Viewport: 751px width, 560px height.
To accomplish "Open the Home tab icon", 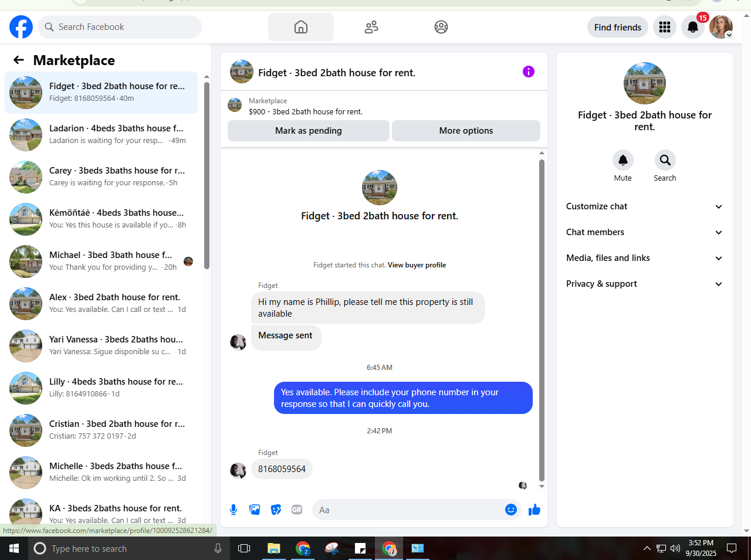I will [301, 27].
